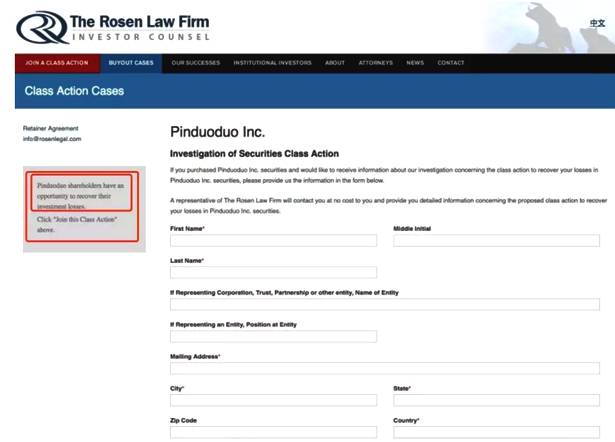Screen dimensions: 615x442
Task: Focus the Country input field
Action: pos(497,432)
